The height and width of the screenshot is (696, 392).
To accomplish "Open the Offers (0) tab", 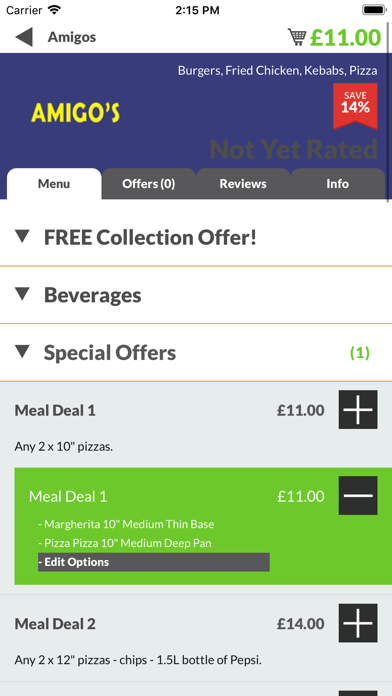I will (x=149, y=184).
